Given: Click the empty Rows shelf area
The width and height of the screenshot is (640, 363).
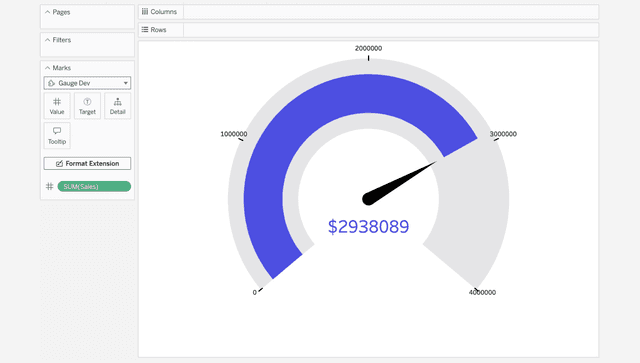Looking at the screenshot, I should point(391,30).
